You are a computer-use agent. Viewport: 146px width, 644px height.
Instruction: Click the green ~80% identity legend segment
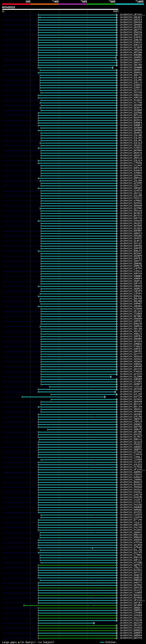tap(101, 4)
